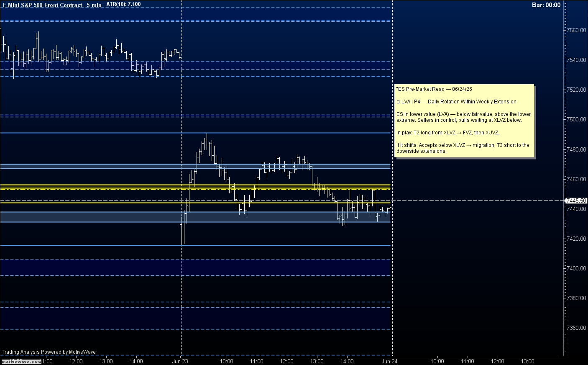The image size is (588, 365).
Task: Open the motivewave.com logo link
Action: pos(21,362)
